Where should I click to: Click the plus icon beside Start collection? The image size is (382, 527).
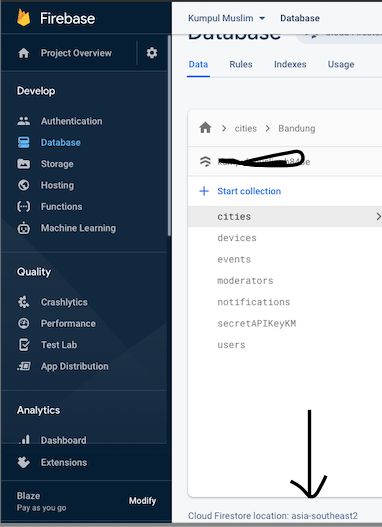coord(204,191)
